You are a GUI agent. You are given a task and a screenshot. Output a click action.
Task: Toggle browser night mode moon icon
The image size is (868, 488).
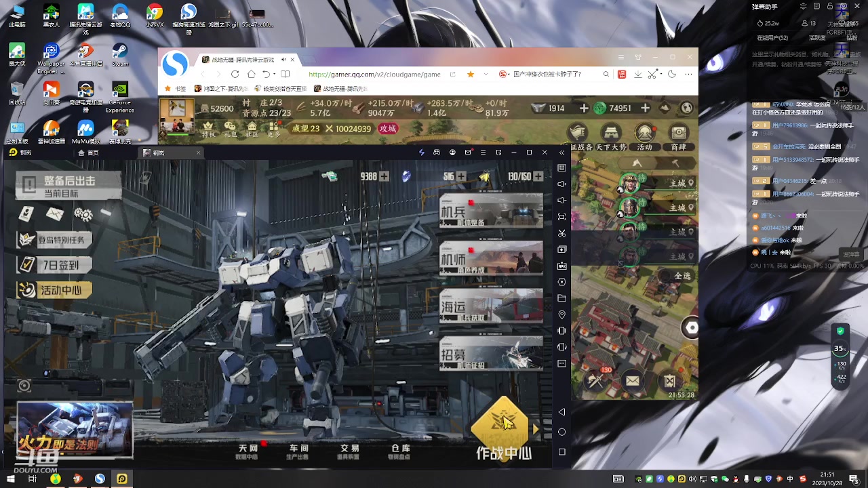tap(672, 75)
